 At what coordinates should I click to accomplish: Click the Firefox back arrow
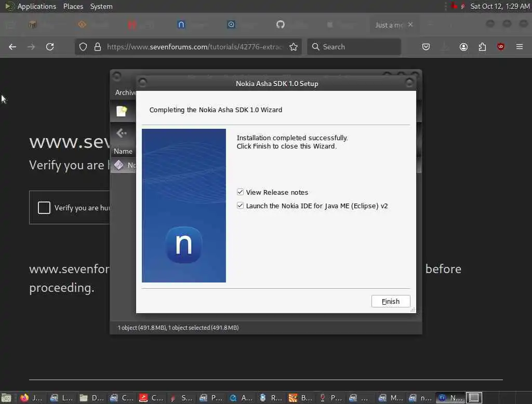(x=12, y=47)
